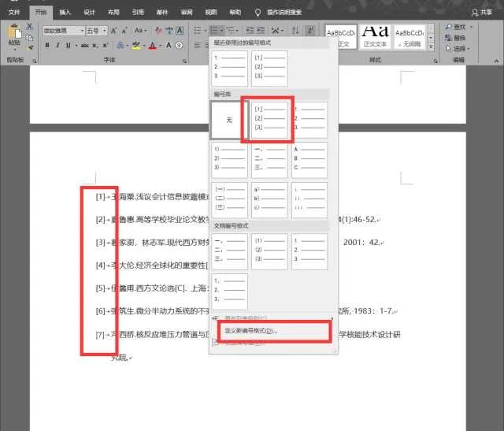504x431 pixels.
Task: Click the Align Left icon
Action: [x=198, y=46]
